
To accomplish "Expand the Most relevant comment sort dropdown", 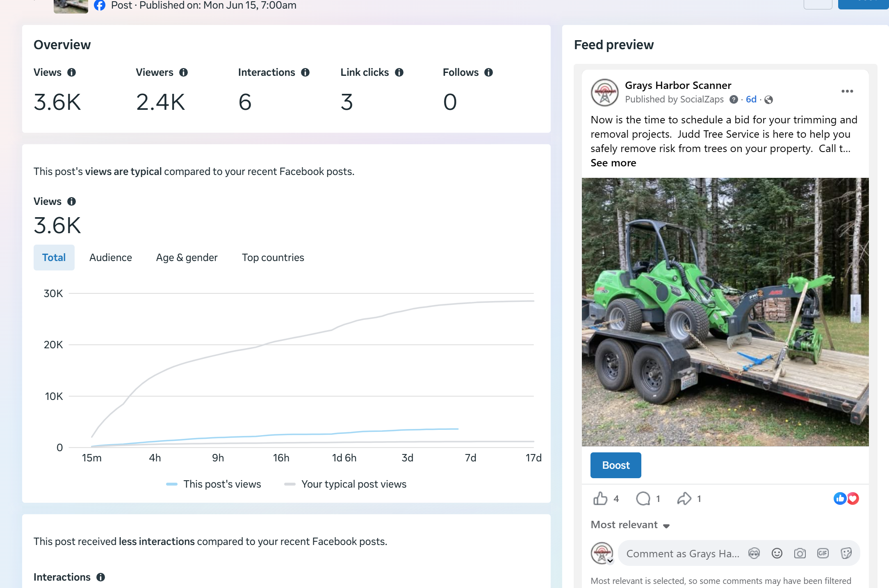I will point(630,525).
